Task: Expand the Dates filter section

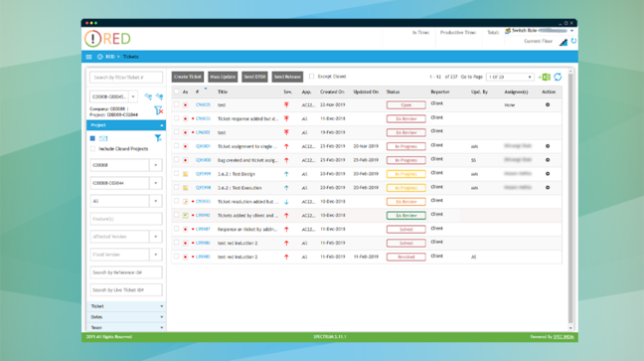Action: click(126, 317)
